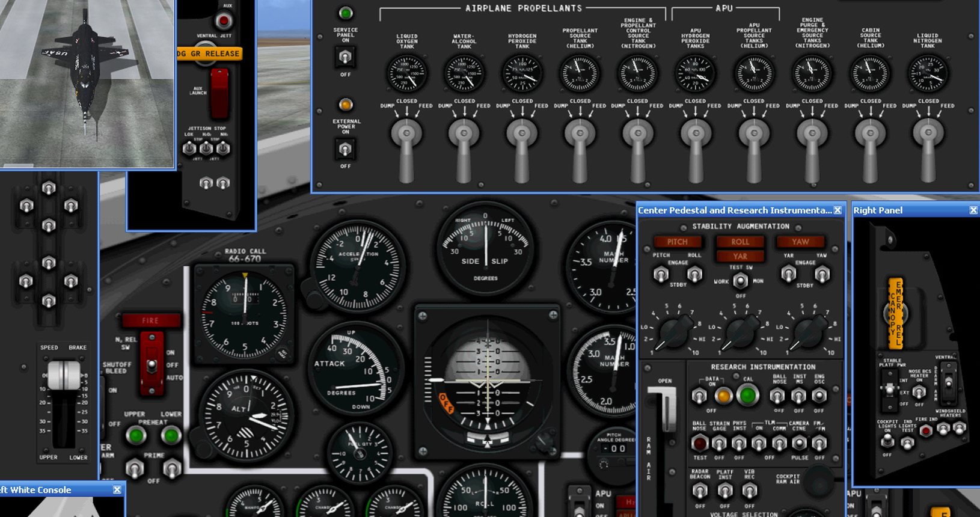The width and height of the screenshot is (980, 517).
Task: Click the angle of Attack gauge
Action: point(355,369)
